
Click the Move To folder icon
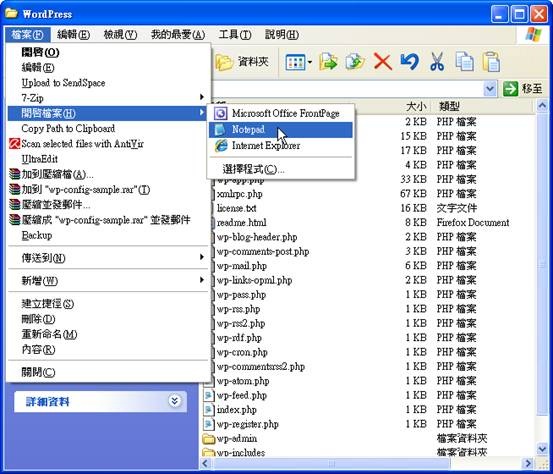(328, 62)
